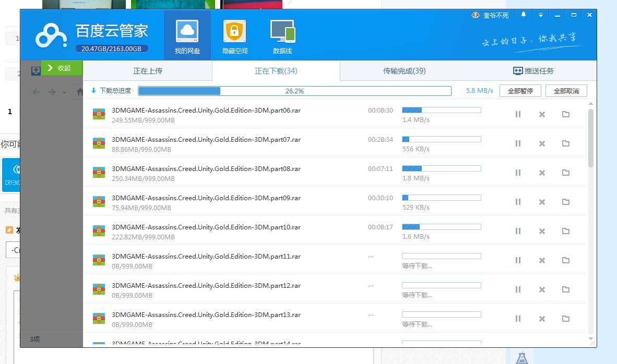Go forward with the dimmed forward arrow
The height and width of the screenshot is (364, 617).
[52, 92]
